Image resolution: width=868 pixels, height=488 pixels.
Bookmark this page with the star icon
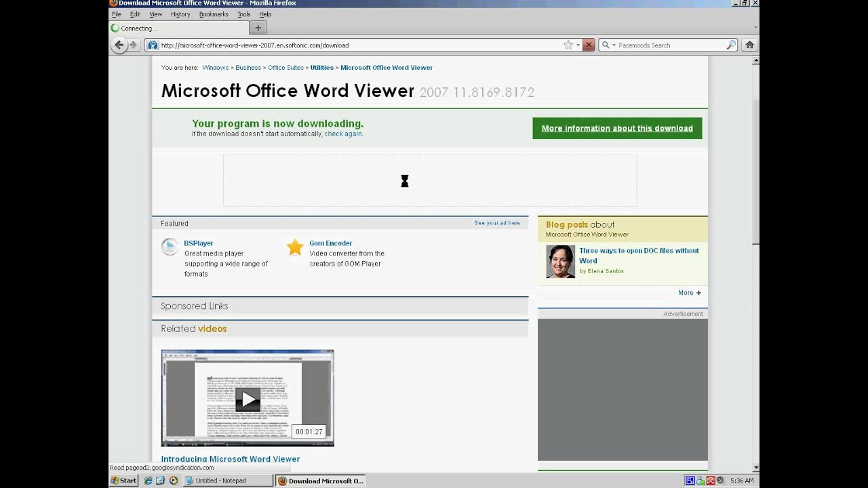pos(568,45)
